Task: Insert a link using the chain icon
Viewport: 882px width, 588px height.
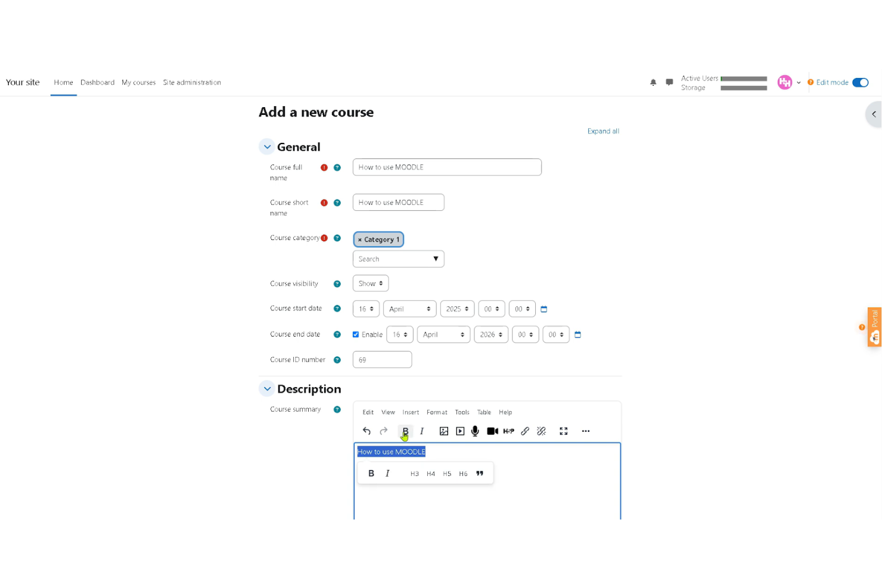Action: click(x=525, y=431)
